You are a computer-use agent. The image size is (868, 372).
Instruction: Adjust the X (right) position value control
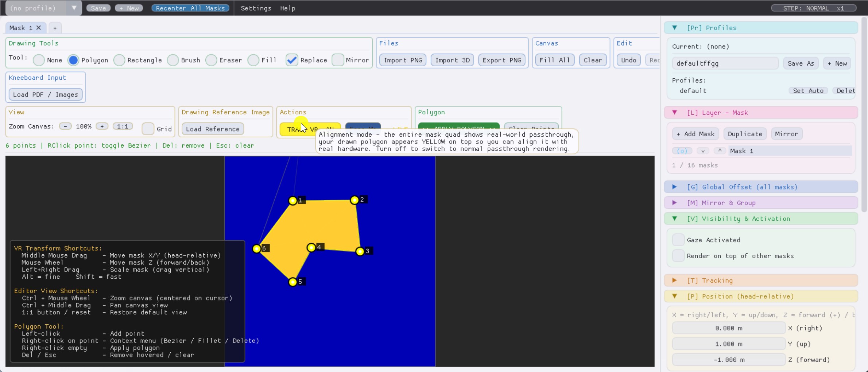pyautogui.click(x=728, y=328)
